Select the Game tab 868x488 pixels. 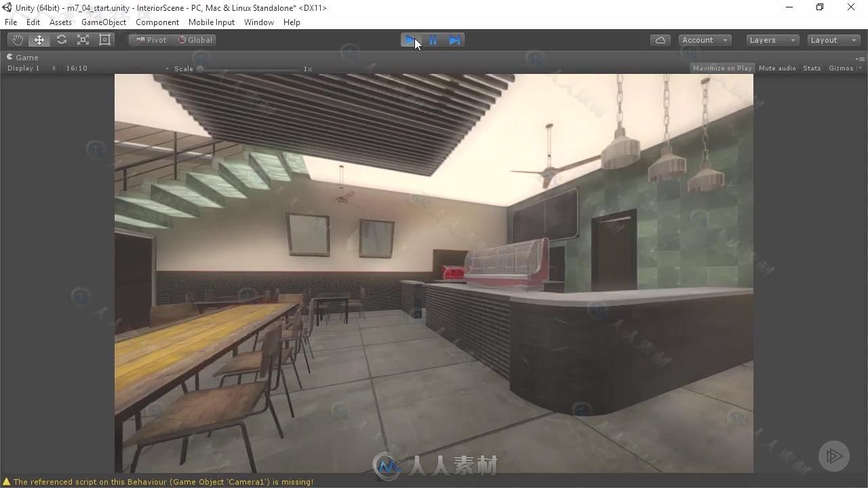tap(23, 58)
